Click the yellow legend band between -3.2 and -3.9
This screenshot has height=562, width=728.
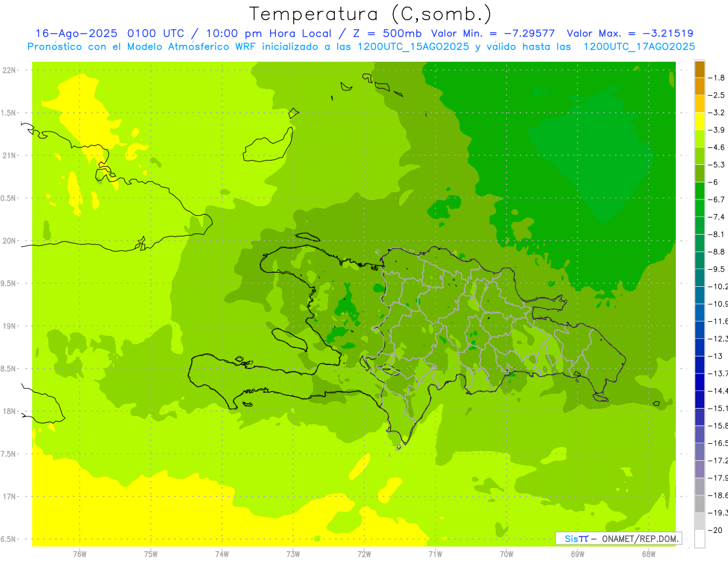click(x=699, y=121)
